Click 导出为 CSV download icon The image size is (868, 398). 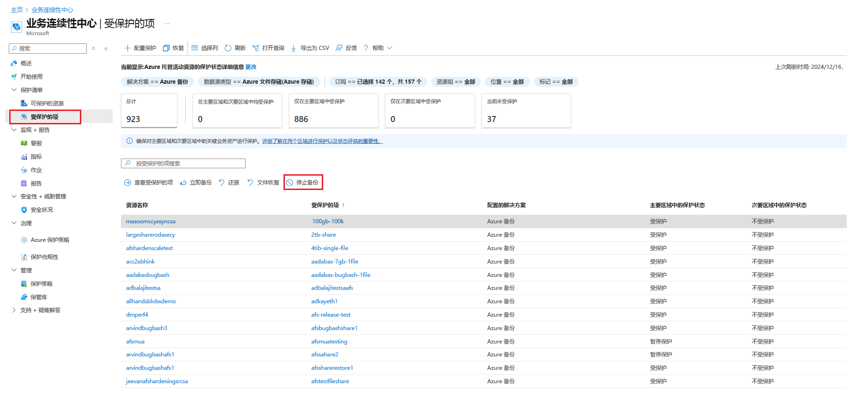click(x=294, y=48)
